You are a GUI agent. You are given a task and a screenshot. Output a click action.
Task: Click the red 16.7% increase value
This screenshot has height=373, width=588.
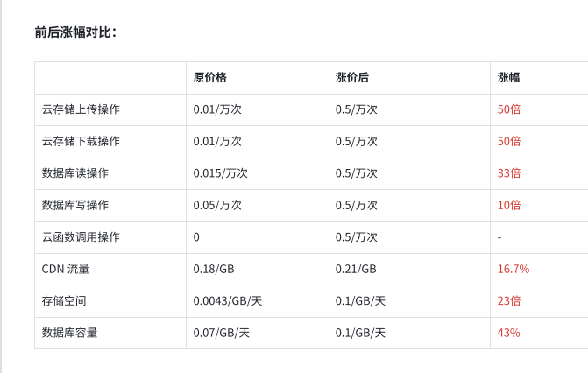pos(514,269)
